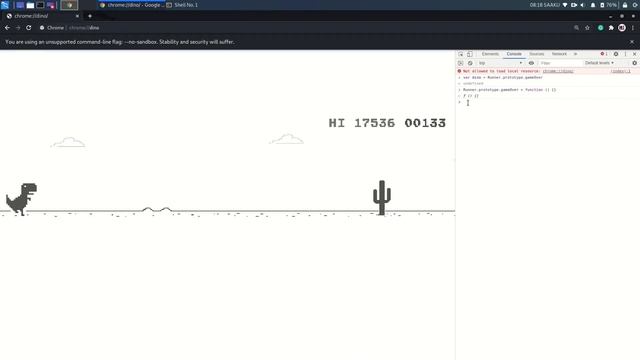640x360 pixels.
Task: Expand the 'f () {}' function result in console
Action: (x=470, y=96)
